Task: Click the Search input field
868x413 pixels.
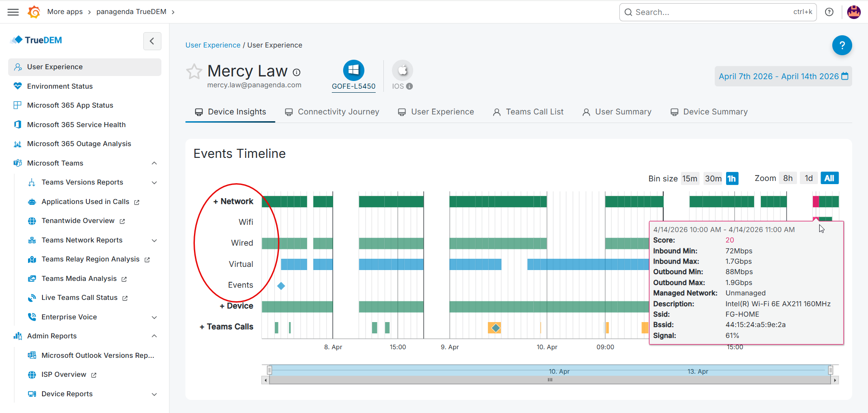Action: (x=712, y=12)
